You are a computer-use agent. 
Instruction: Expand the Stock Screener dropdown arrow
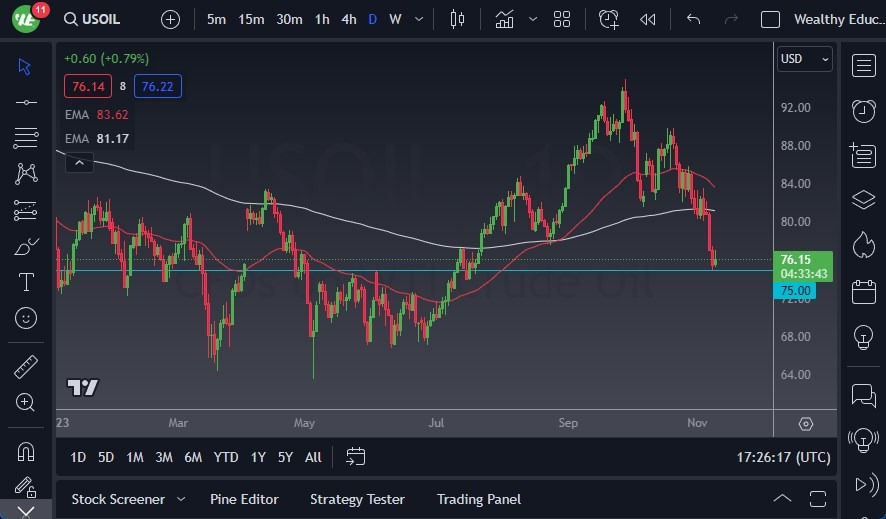pos(181,499)
